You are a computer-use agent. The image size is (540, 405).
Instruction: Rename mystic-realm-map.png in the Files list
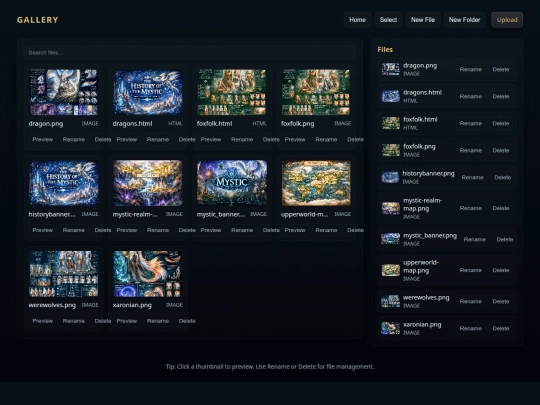(x=470, y=208)
